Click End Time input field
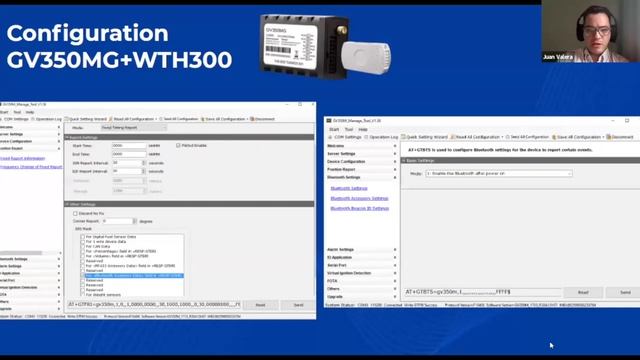 129,154
